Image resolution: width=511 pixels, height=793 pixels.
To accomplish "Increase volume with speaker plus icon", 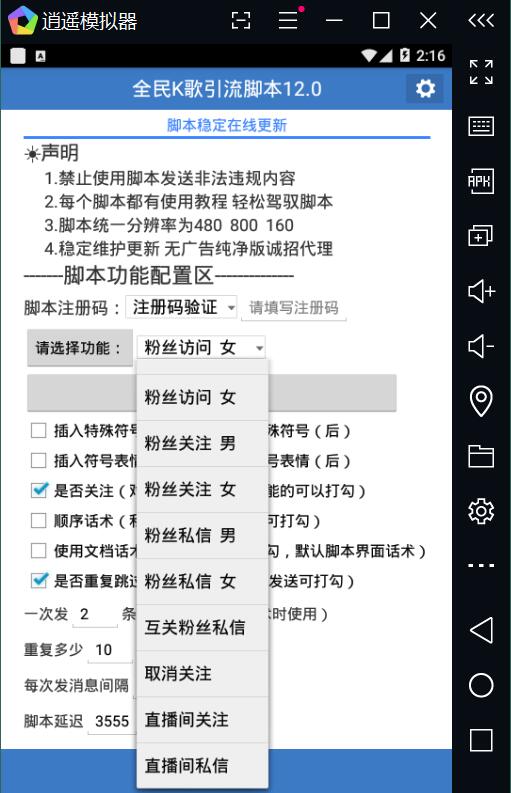I will coord(481,291).
